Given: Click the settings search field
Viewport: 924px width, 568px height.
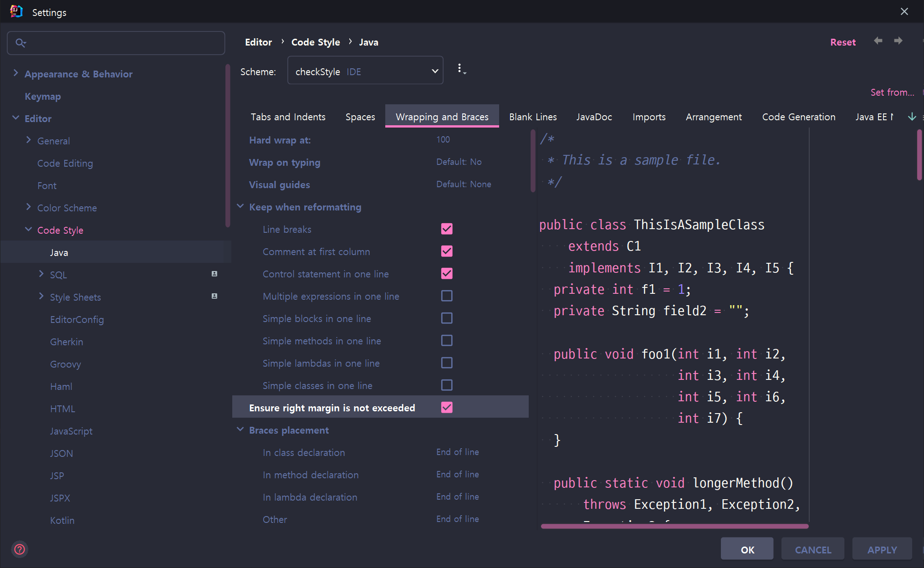Looking at the screenshot, I should (123, 43).
